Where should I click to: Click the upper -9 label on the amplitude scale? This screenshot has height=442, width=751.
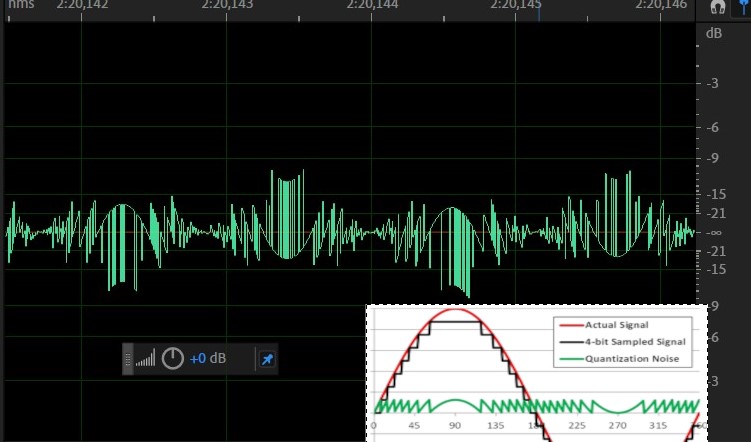point(713,158)
